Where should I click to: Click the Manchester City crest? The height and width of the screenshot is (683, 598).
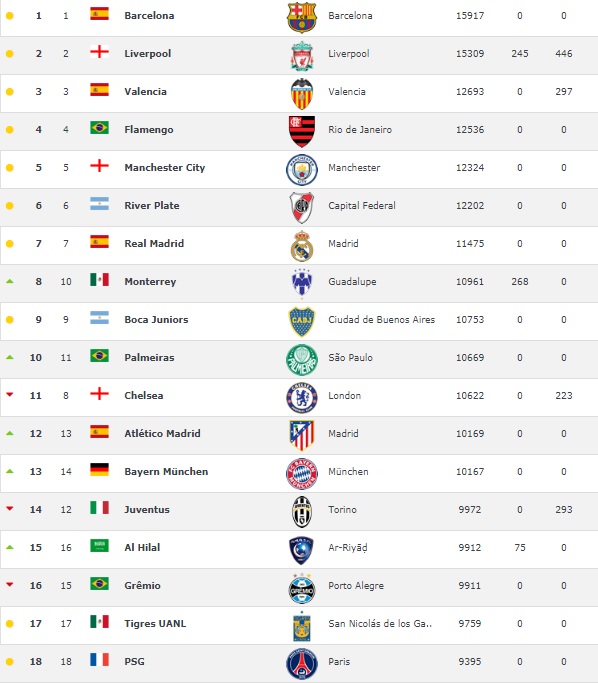point(302,169)
